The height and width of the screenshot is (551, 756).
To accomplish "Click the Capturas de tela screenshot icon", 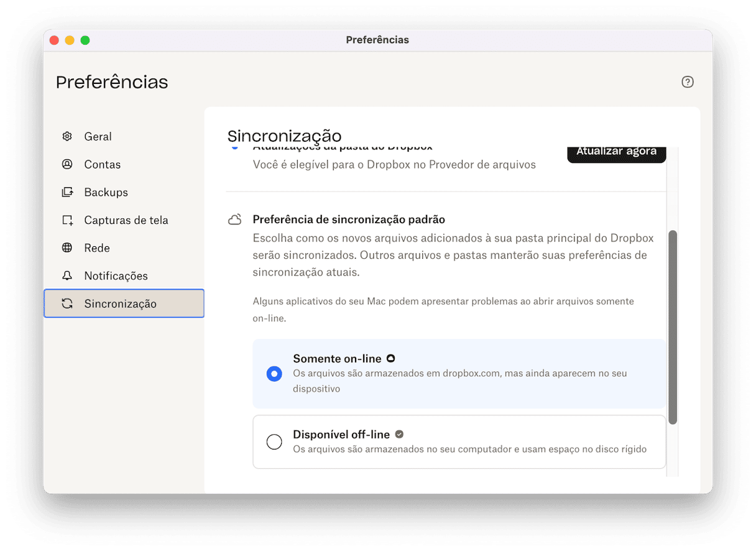I will tap(67, 220).
